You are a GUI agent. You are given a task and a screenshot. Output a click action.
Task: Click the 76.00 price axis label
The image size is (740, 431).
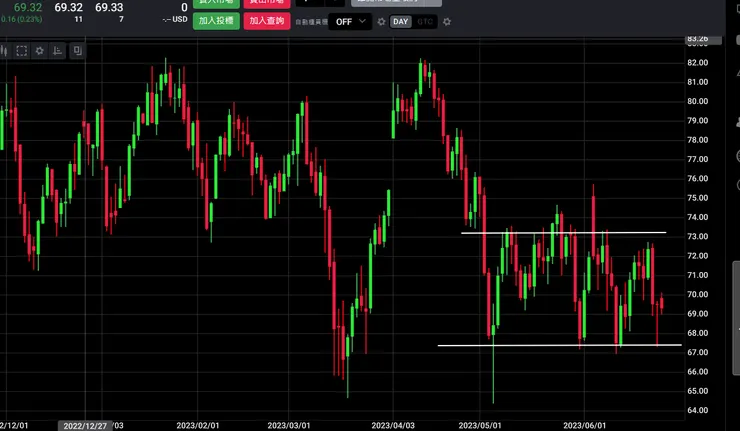coord(698,178)
